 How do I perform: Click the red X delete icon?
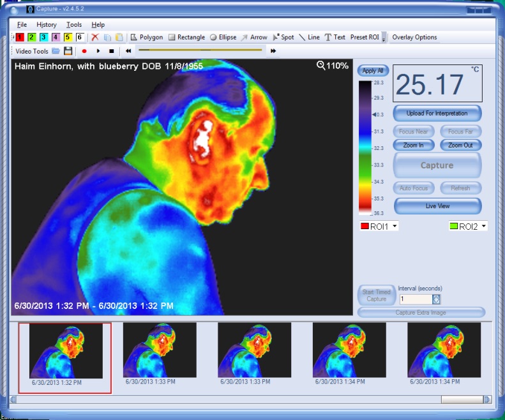(x=94, y=38)
